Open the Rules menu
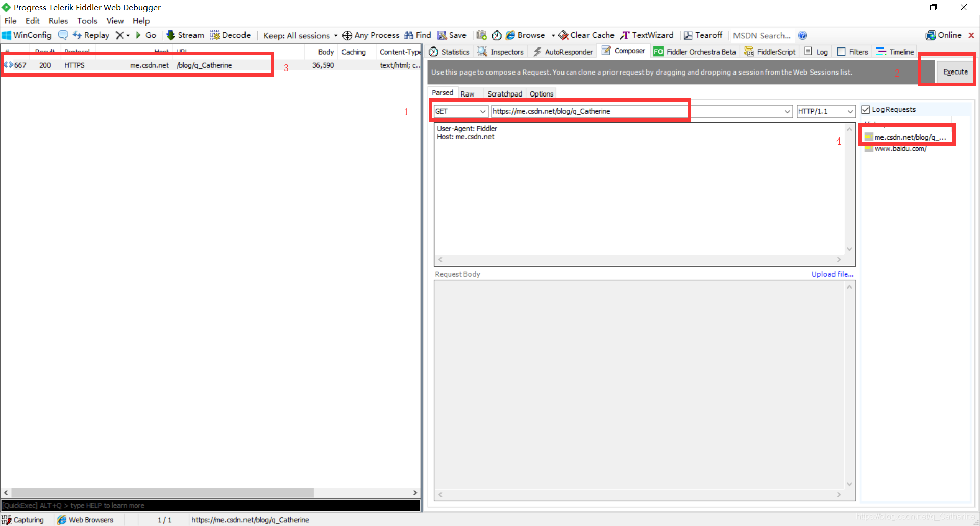 (x=58, y=21)
